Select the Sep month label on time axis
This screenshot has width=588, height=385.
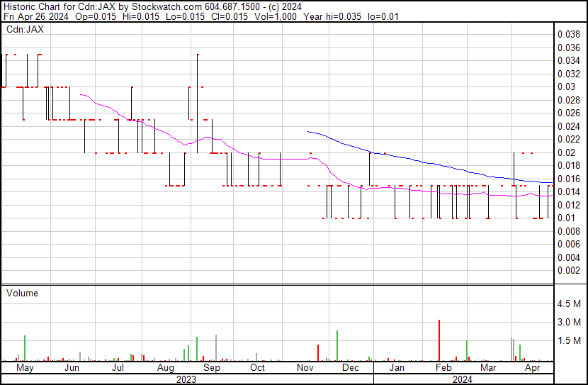[212, 368]
